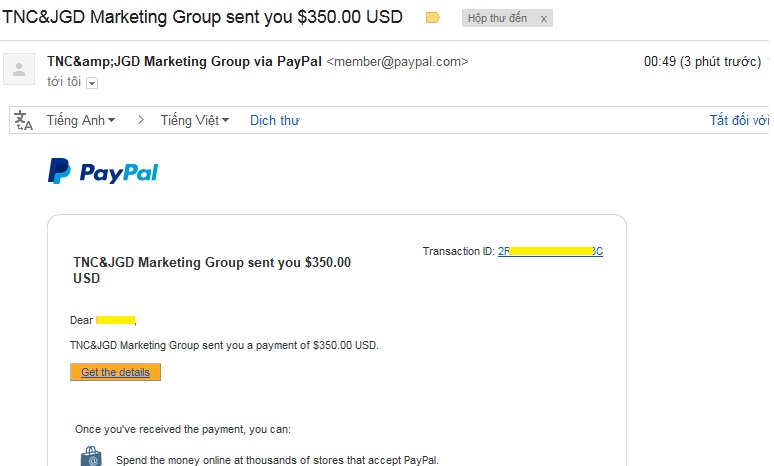Open the Tiếng Việt target language dropdown
This screenshot has height=466, width=774.
(195, 120)
